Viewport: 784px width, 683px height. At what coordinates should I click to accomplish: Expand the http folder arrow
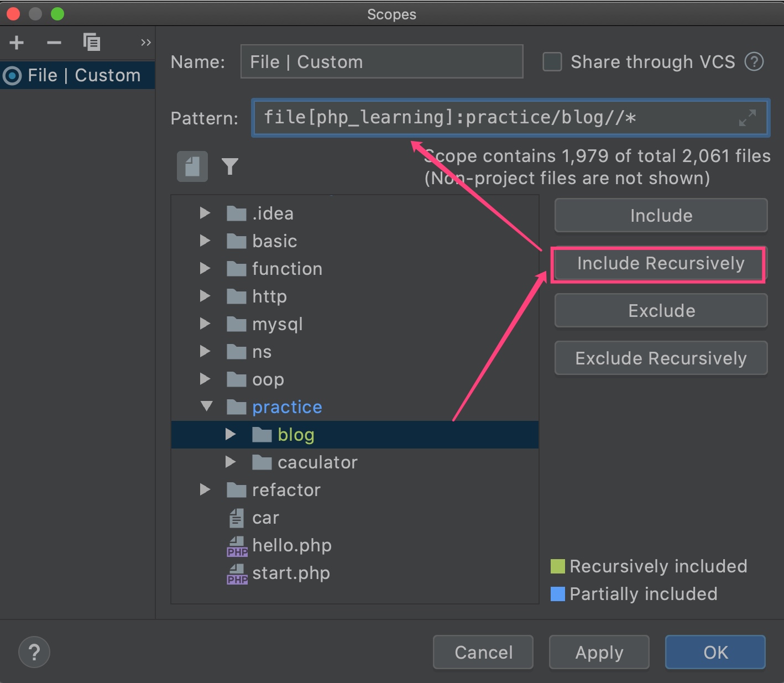pos(205,296)
